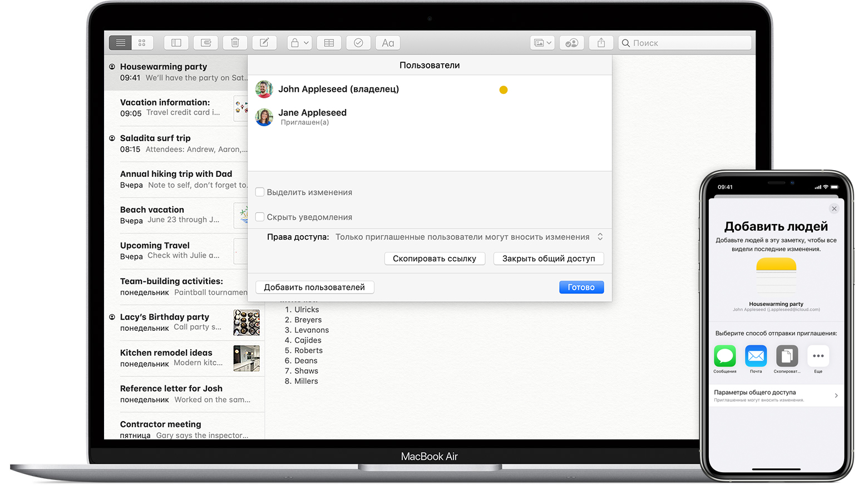Click the share icon in toolbar
Screen dimensions: 868x486
[x=601, y=43]
